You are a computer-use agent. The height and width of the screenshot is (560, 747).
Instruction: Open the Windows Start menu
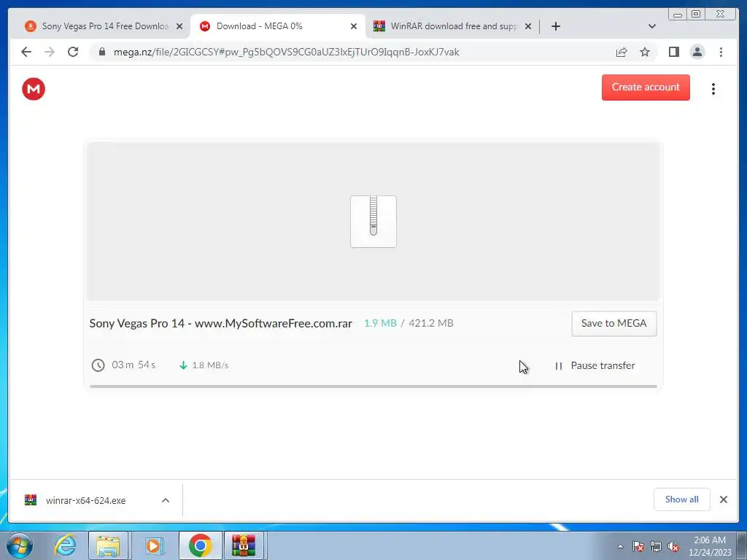(x=20, y=545)
